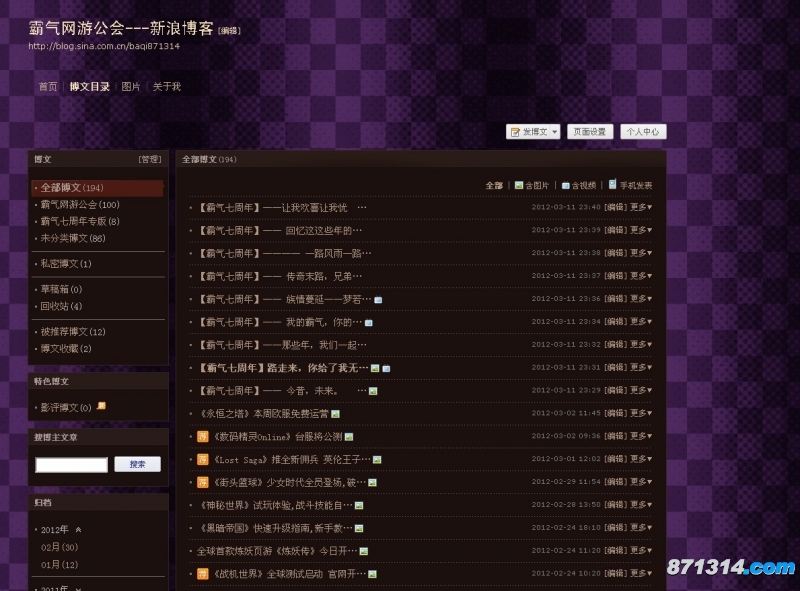Screen dimensions: 800x591
Task: Go to 个人中心 personal center
Action: click(643, 132)
